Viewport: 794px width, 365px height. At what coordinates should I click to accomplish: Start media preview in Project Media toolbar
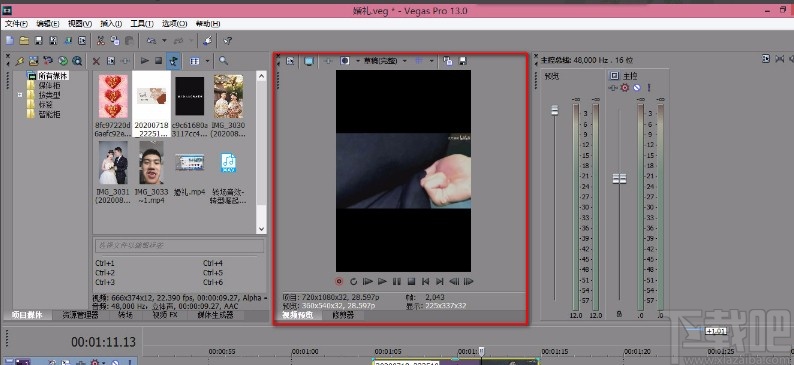click(144, 61)
